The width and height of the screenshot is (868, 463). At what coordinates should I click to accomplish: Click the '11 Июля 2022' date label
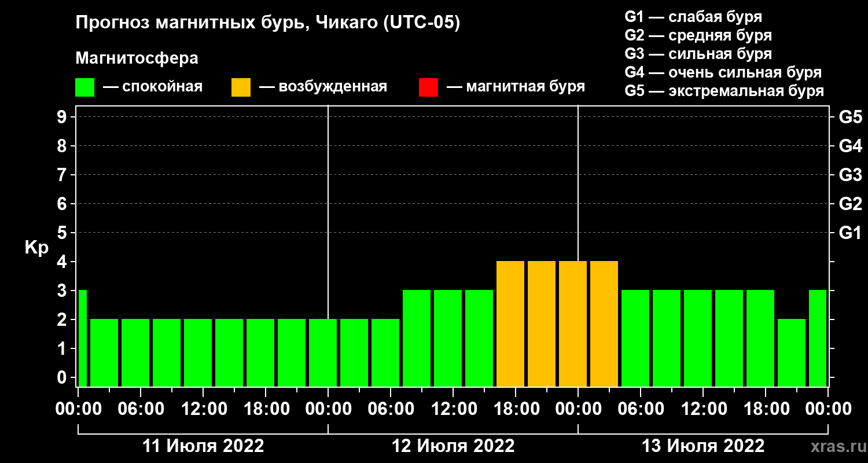[203, 446]
